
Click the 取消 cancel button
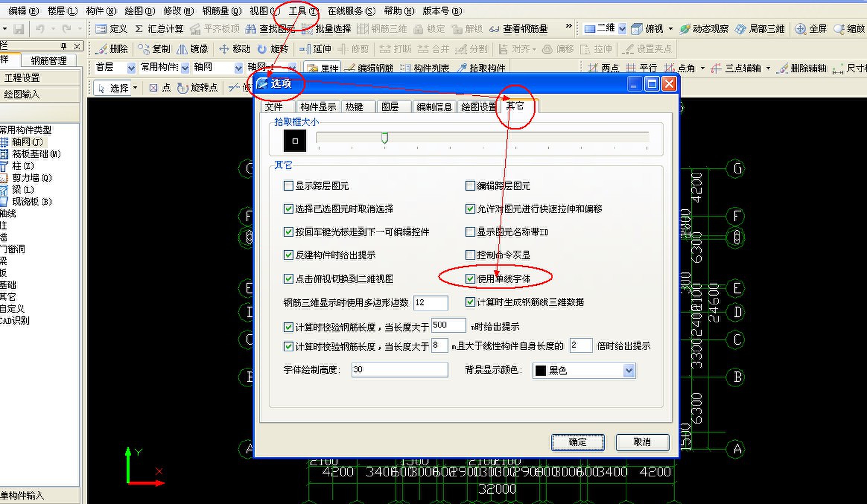tap(642, 442)
